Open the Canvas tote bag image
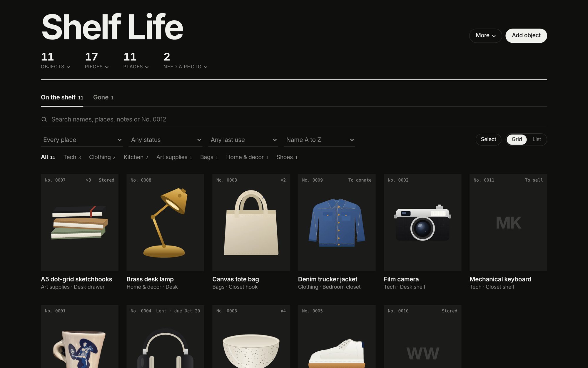The height and width of the screenshot is (368, 588). point(251,223)
